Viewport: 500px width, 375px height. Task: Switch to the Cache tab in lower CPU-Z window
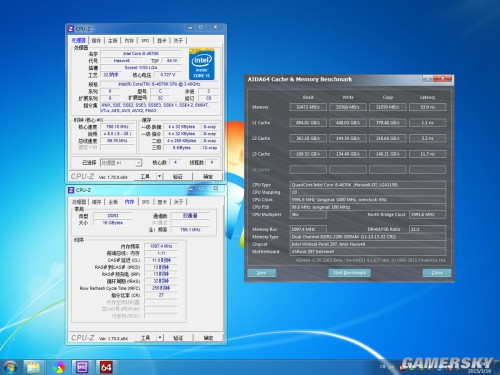[96, 202]
